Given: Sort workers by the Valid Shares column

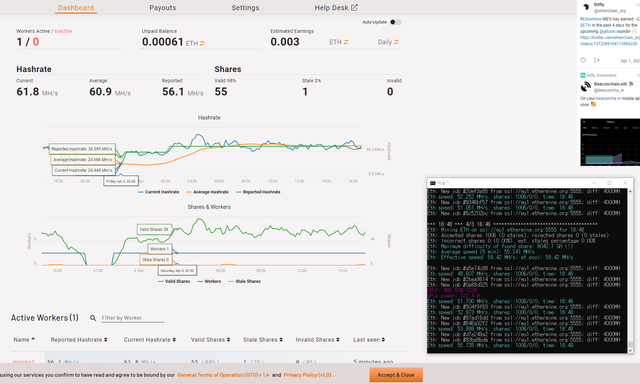Looking at the screenshot, I should [210, 340].
